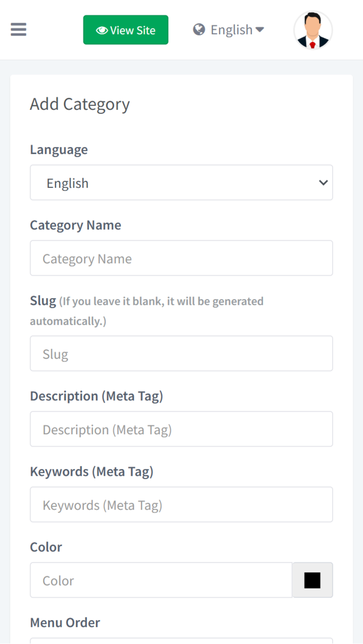
Task: Expand the header English language switcher
Action: coord(231,30)
